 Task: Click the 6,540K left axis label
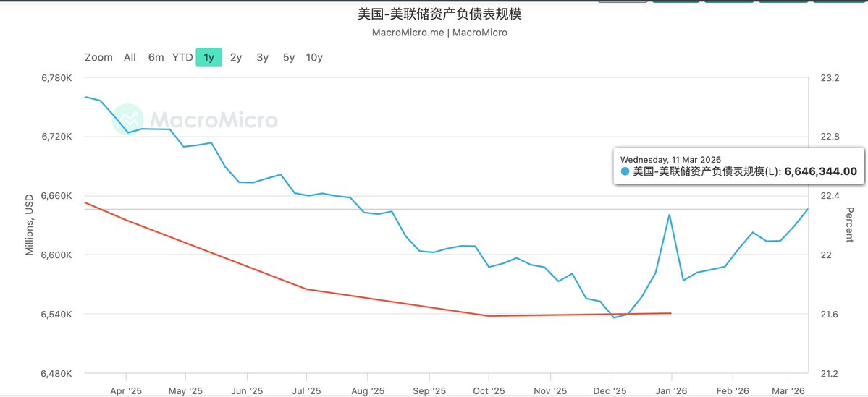tap(57, 315)
